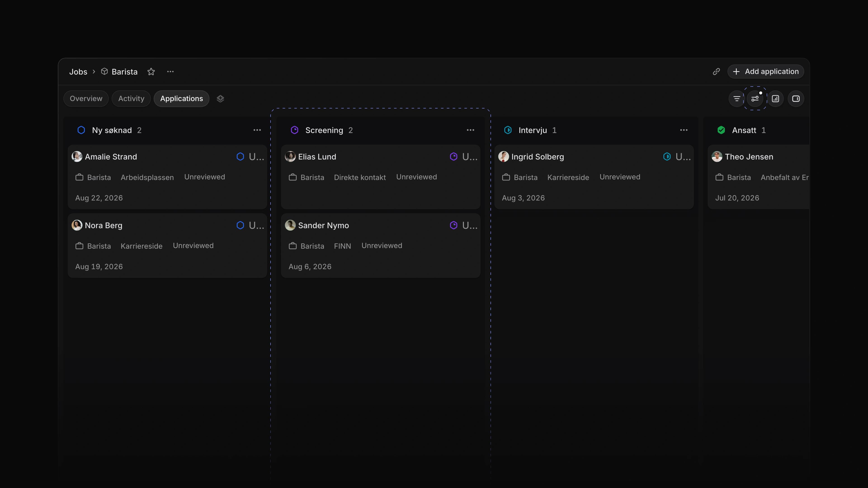Click the briefcase icon on Theo Jensen card
Screen dimensions: 868x488
coord(719,177)
